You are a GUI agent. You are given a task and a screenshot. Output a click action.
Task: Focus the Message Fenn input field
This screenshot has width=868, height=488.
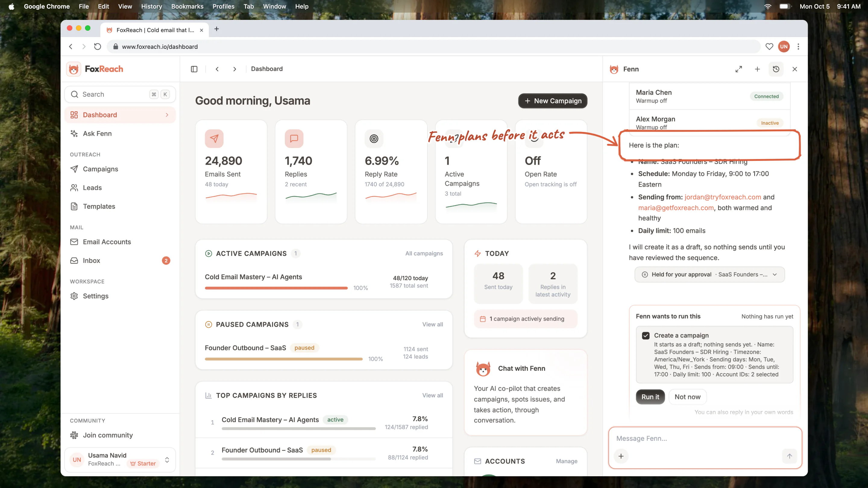[x=705, y=438]
